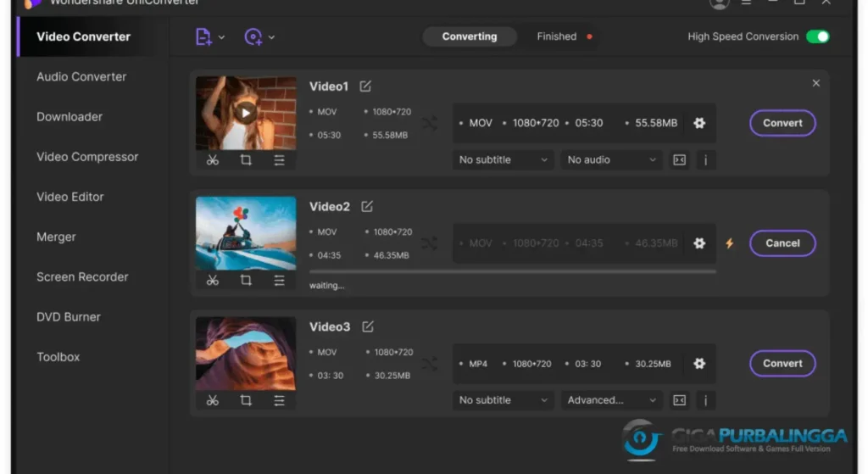
Task: Click the Video3 title text
Action: (330, 326)
